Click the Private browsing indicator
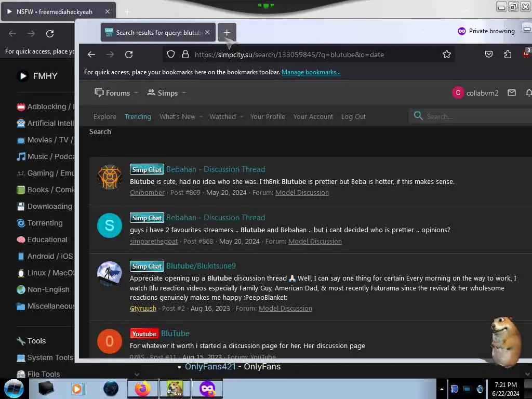The width and height of the screenshot is (532, 399). [x=486, y=31]
